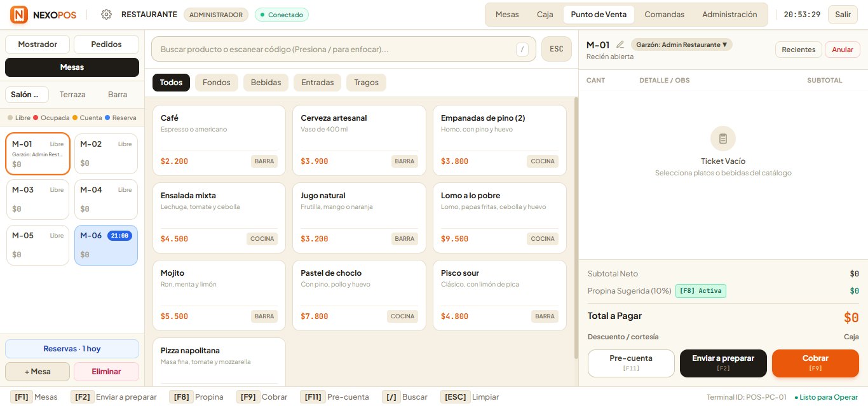The height and width of the screenshot is (406, 868).
Task: Select reserved table M-06
Action: [106, 245]
